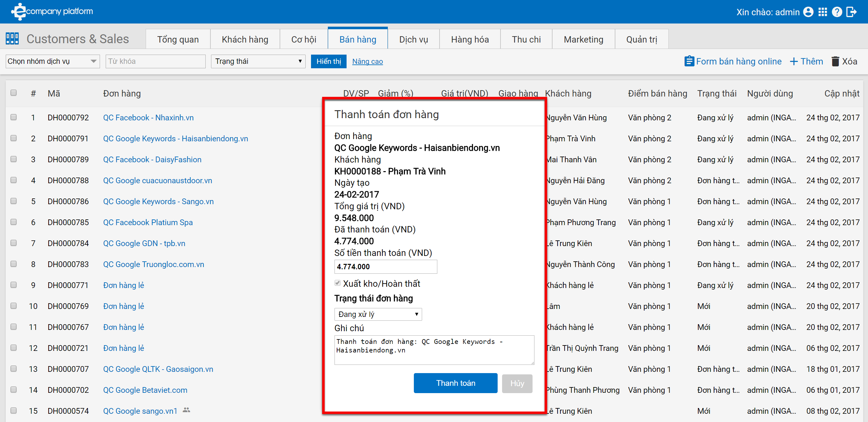Open the apps grid icon in header
The height and width of the screenshot is (422, 868).
823,12
